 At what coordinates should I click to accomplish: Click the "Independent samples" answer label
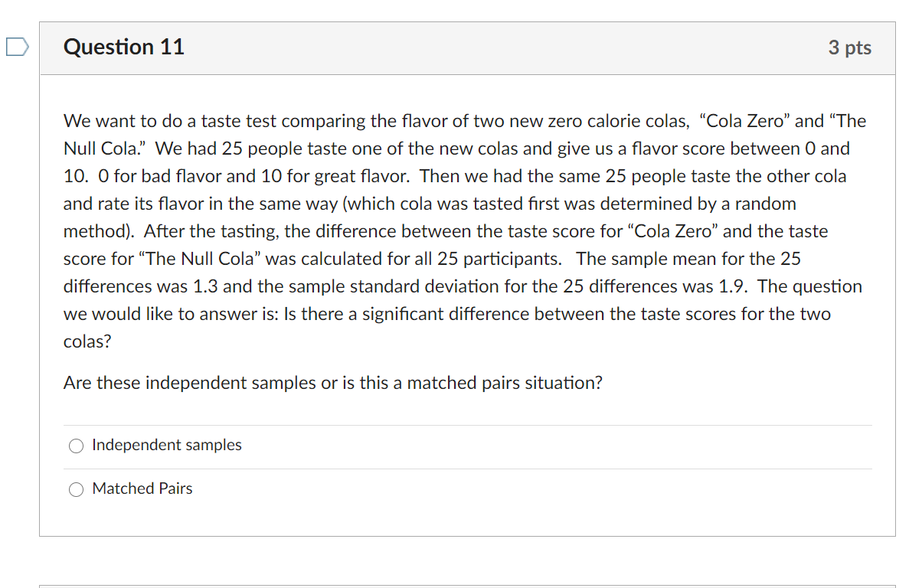tap(167, 445)
